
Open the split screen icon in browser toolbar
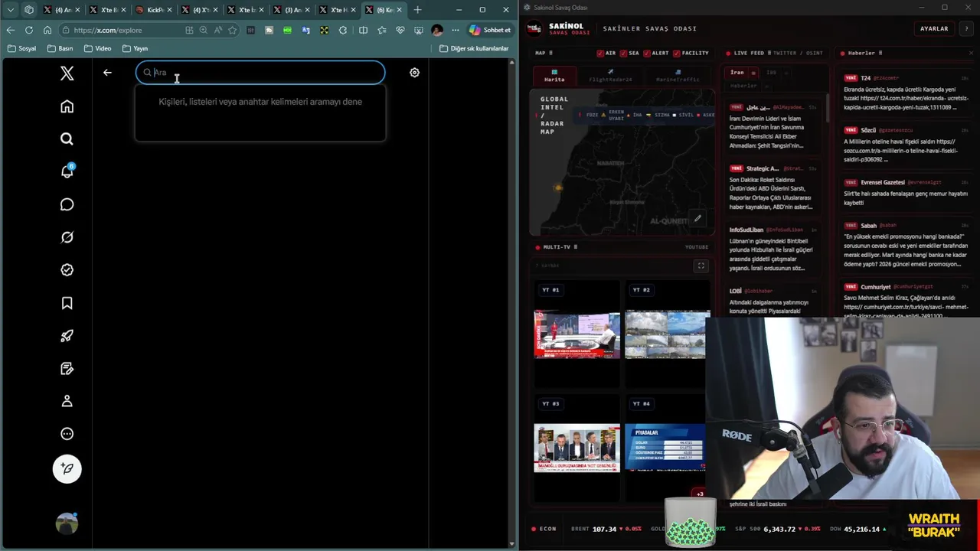point(363,30)
